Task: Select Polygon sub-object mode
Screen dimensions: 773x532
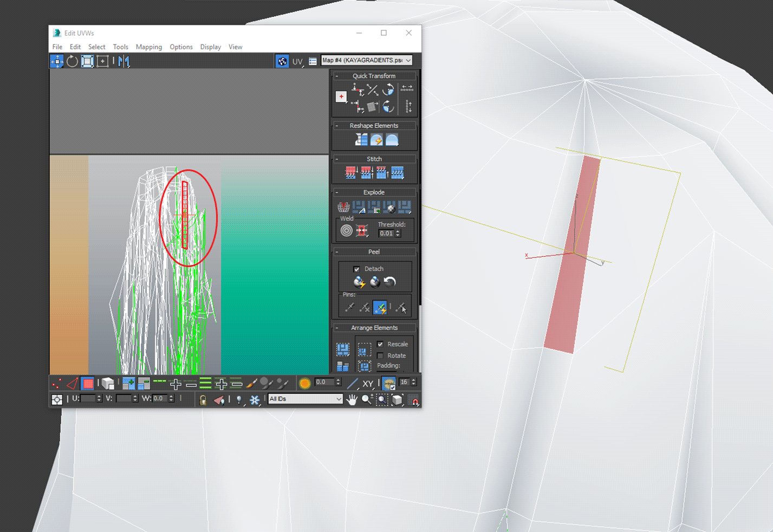Action: coord(87,384)
